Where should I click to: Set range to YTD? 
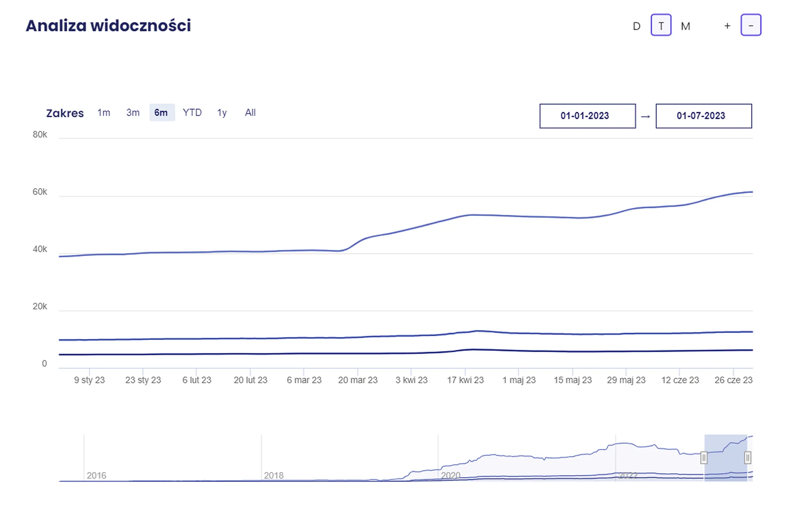192,112
